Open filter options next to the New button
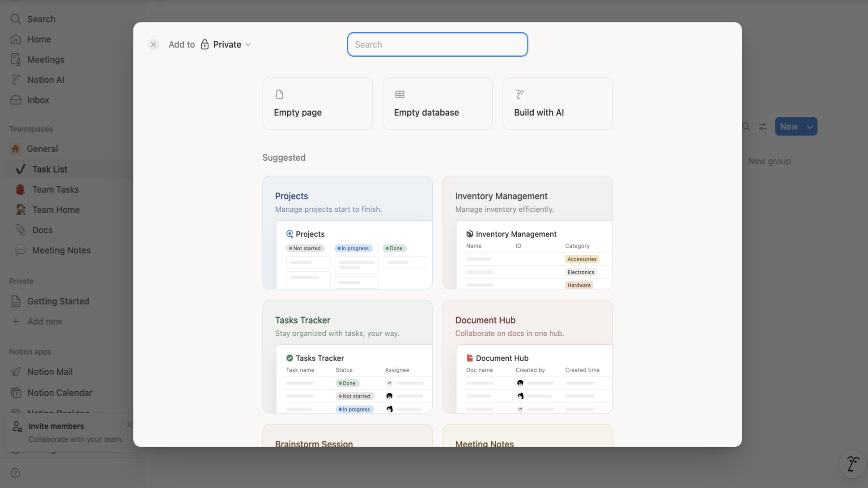 [x=762, y=126]
